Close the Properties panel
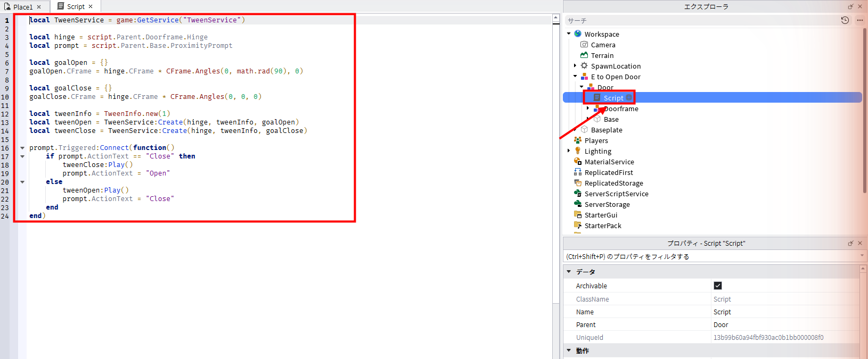 (x=859, y=243)
